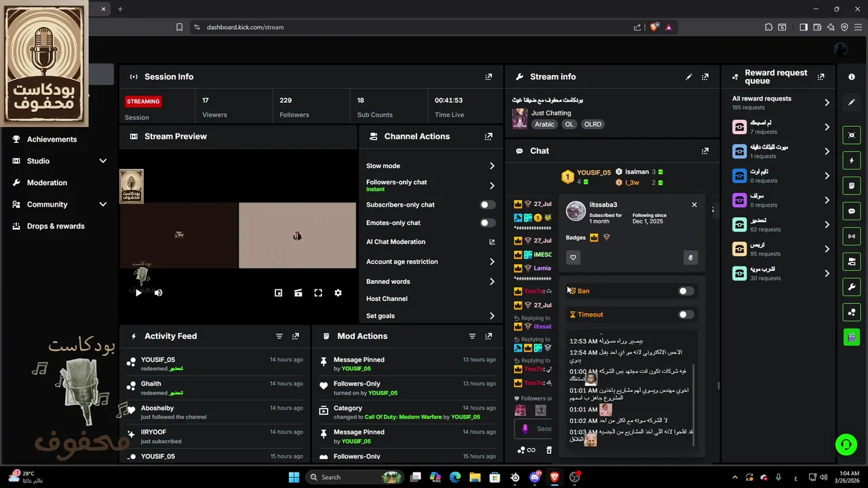Screen dimensions: 868x488
Task: Toggle Session Info broadcast widget in sidebar
Action: tap(852, 236)
